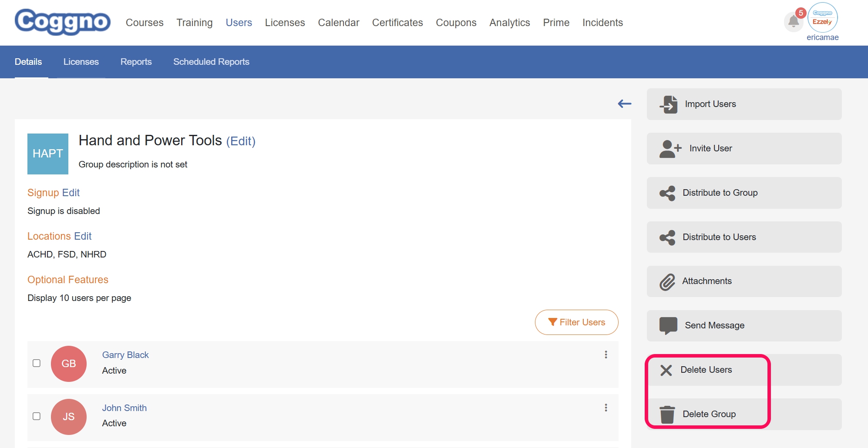The width and height of the screenshot is (868, 448).
Task: Open the Incidents page
Action: click(x=603, y=23)
